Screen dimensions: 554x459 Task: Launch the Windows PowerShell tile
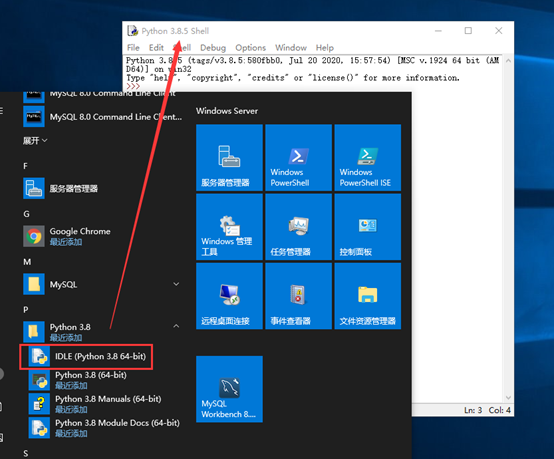point(299,158)
